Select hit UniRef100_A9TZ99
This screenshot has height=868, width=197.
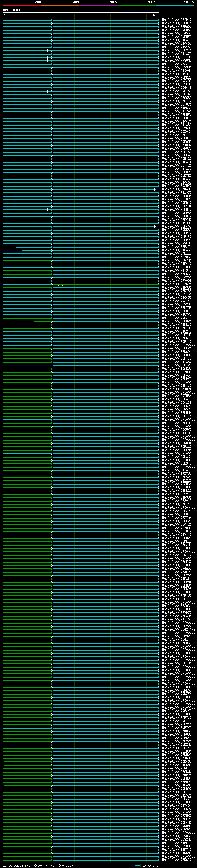(176, 57)
